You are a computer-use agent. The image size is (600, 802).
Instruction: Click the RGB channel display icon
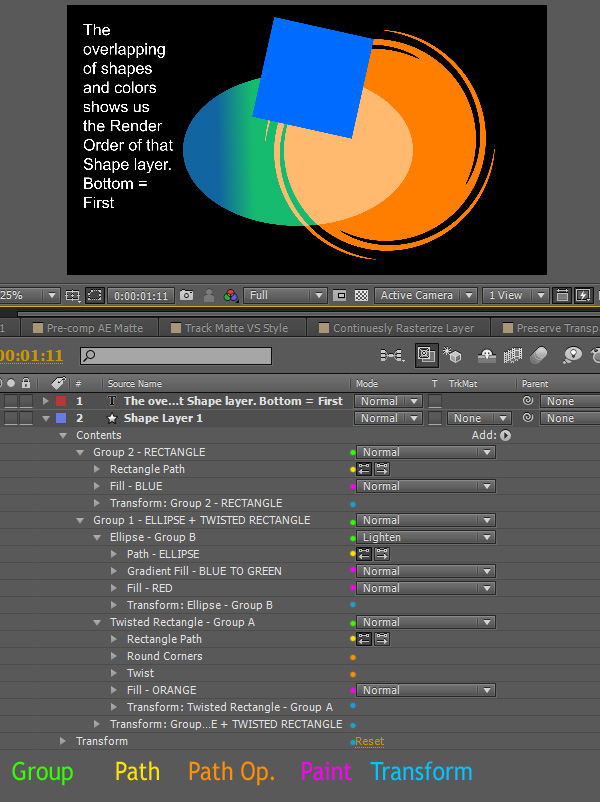pos(231,296)
